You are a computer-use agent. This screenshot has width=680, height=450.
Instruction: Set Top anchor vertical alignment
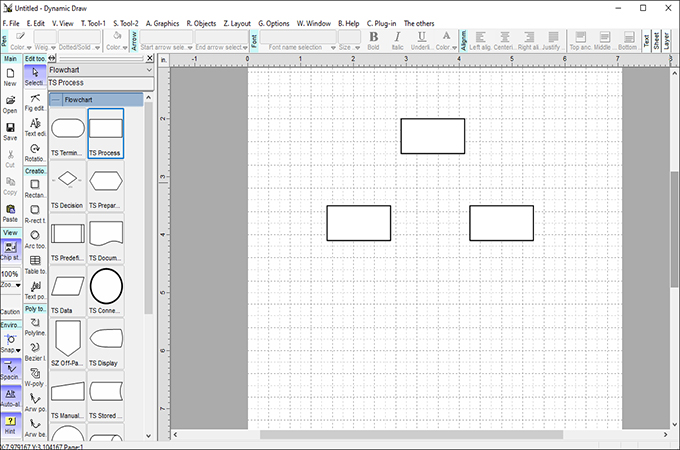click(580, 41)
